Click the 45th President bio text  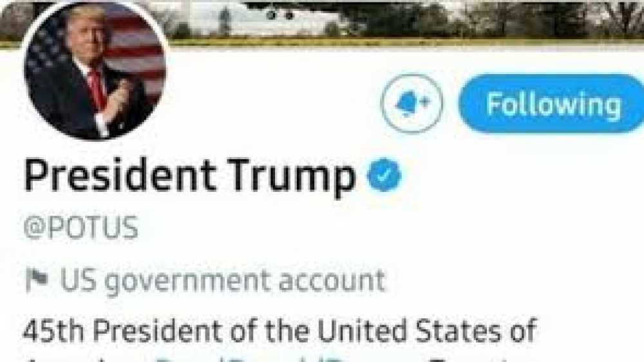(x=280, y=331)
